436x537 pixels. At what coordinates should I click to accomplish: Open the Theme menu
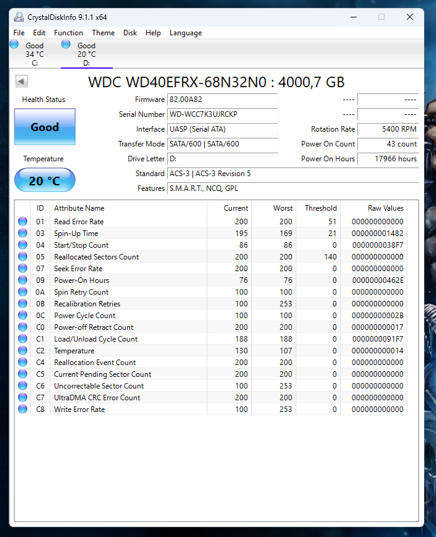click(x=103, y=33)
